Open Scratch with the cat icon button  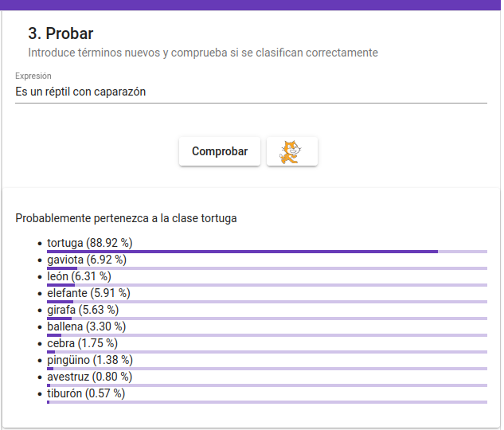292,151
